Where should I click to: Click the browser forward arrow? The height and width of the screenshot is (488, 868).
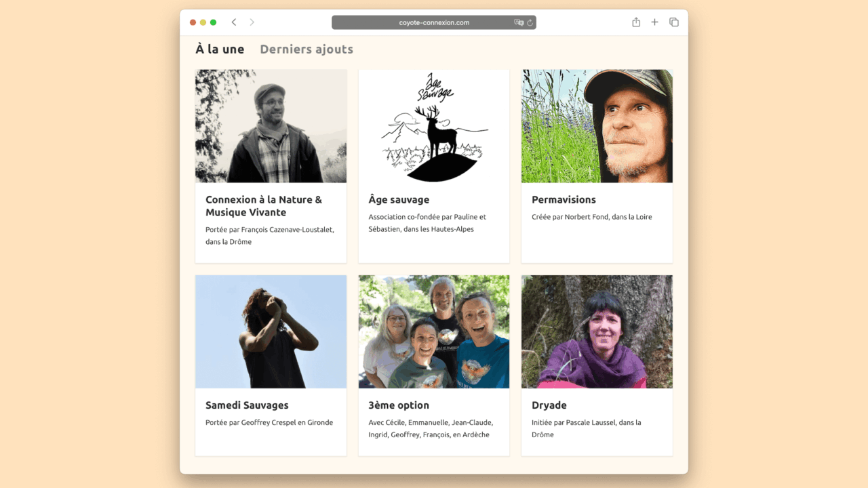pyautogui.click(x=252, y=22)
